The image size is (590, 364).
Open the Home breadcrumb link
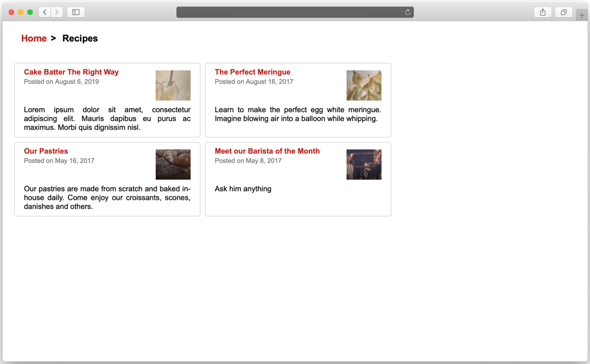tap(34, 39)
